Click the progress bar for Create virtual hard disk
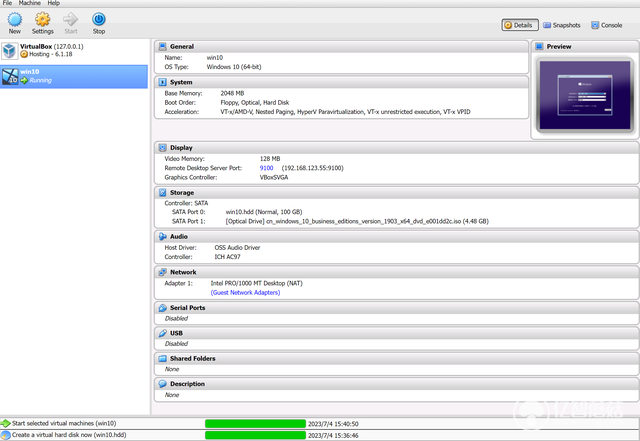640x441 pixels. click(x=255, y=435)
